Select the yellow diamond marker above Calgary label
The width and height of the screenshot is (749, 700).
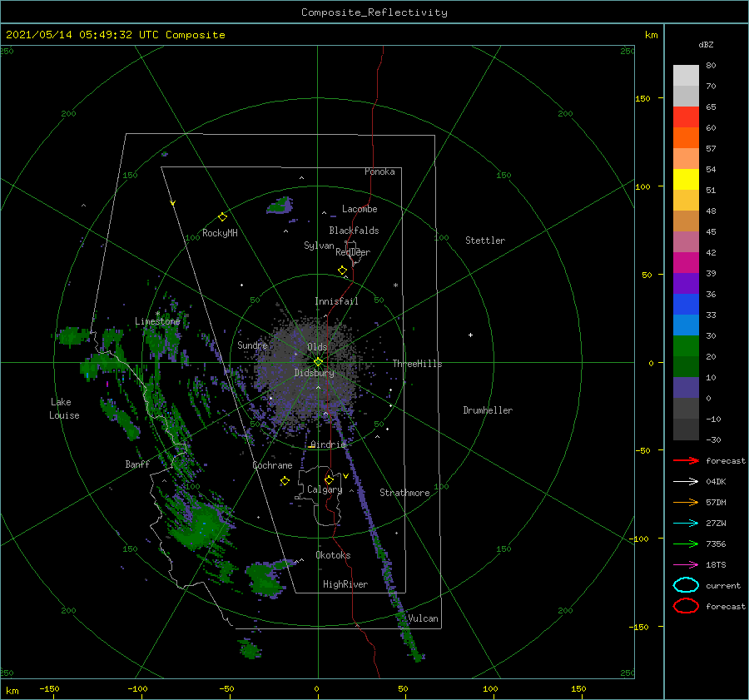[x=329, y=479]
